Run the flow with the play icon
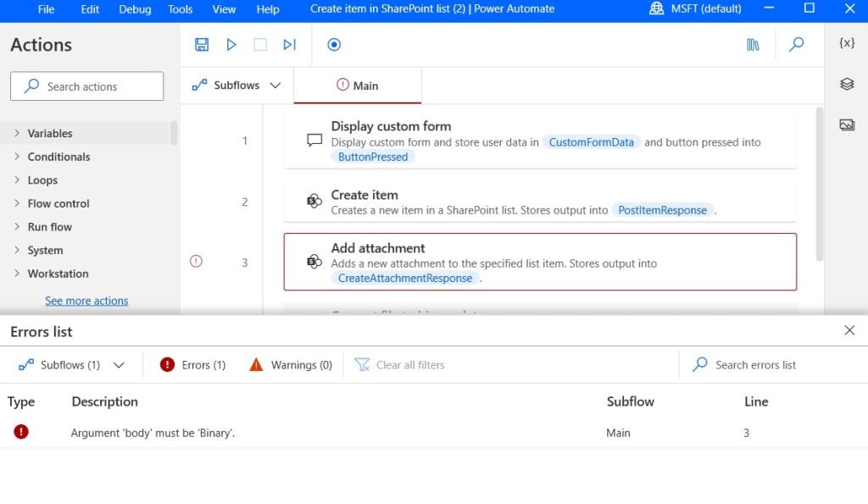Screen dimensions: 868x504 point(231,45)
